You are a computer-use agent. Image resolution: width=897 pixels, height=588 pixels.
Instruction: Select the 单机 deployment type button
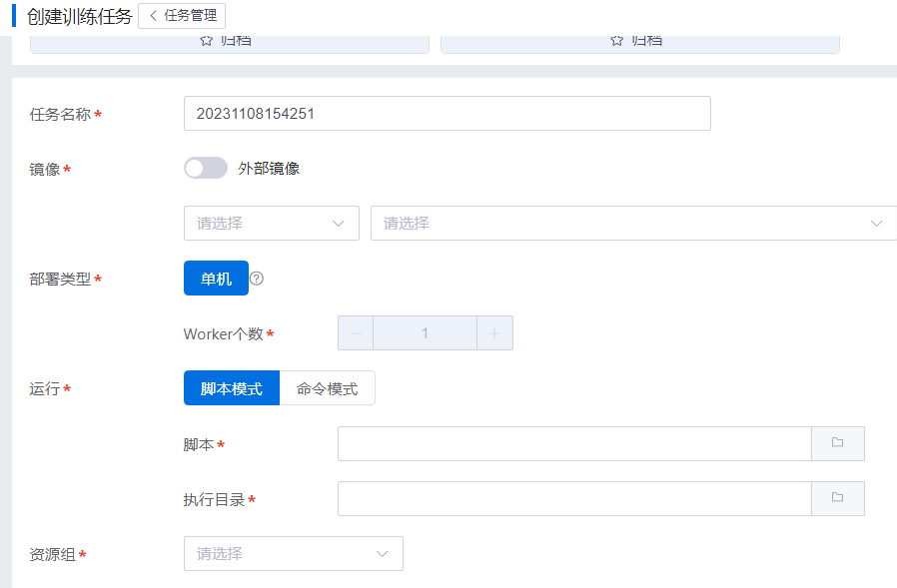click(x=216, y=279)
